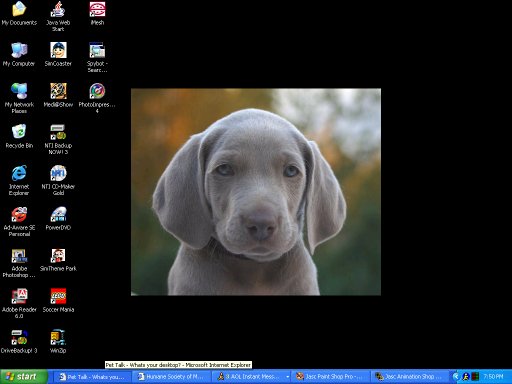Select the SimTheme Park shortcut
This screenshot has width=512, height=384.
pyautogui.click(x=58, y=259)
